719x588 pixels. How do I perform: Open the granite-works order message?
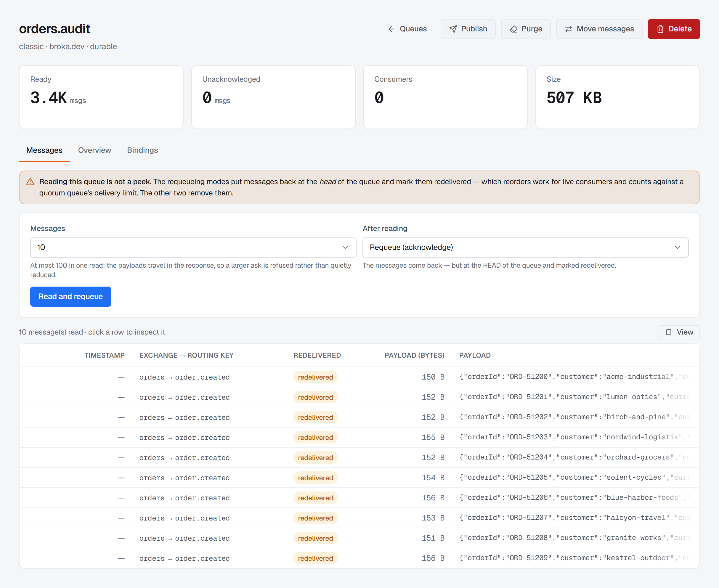[359, 538]
